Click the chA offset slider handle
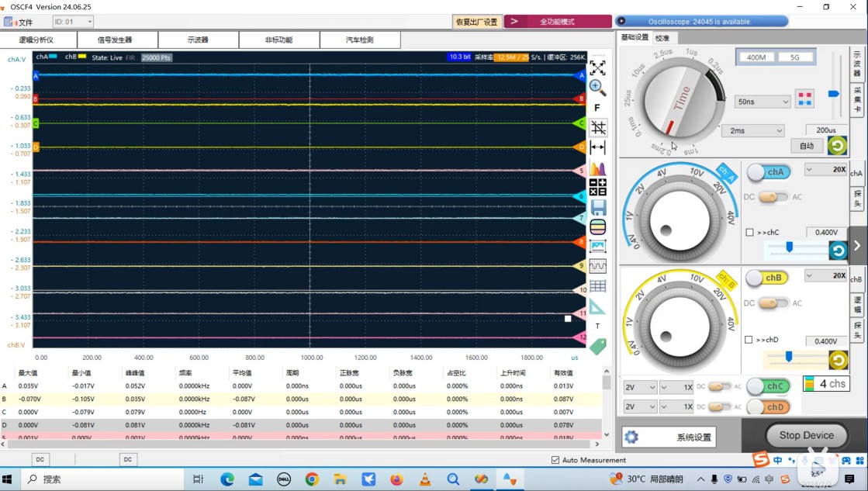The height and width of the screenshot is (491, 868). pyautogui.click(x=790, y=247)
